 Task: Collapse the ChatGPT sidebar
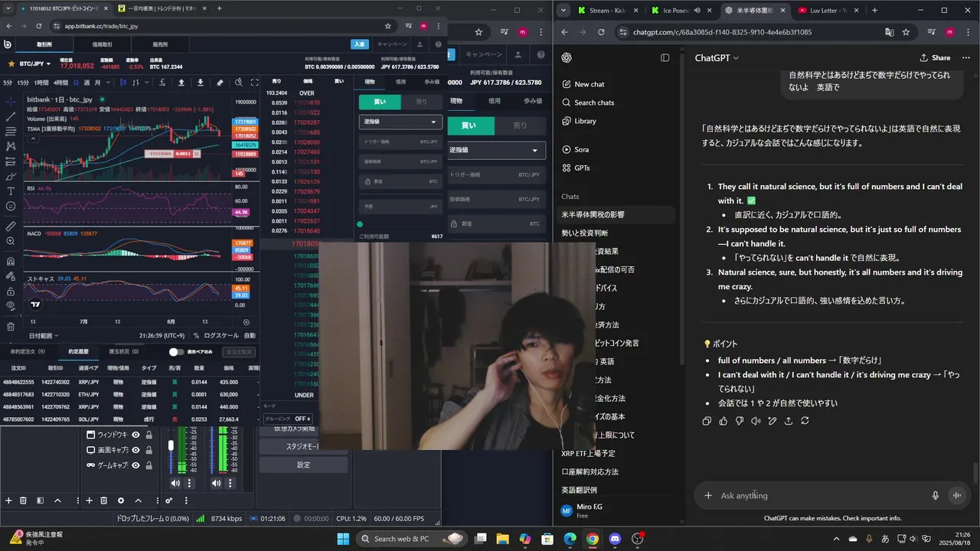(665, 58)
